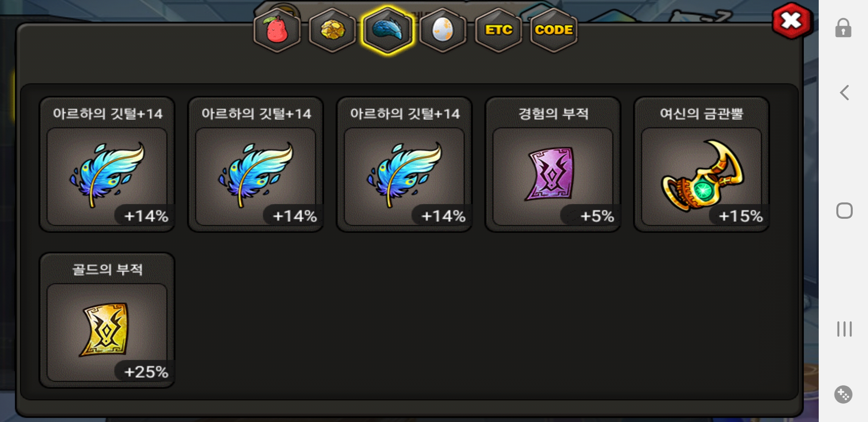868x422 pixels.
Task: Open the red fruit inventory tab
Action: (x=277, y=30)
